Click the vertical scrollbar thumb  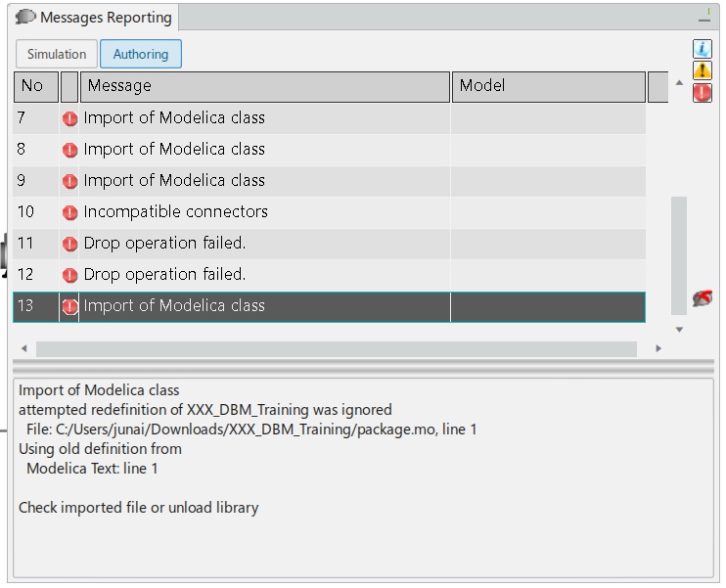(x=678, y=254)
